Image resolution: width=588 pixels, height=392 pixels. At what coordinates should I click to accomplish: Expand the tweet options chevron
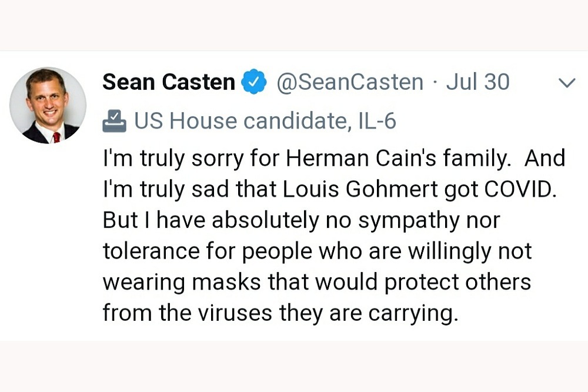point(566,83)
